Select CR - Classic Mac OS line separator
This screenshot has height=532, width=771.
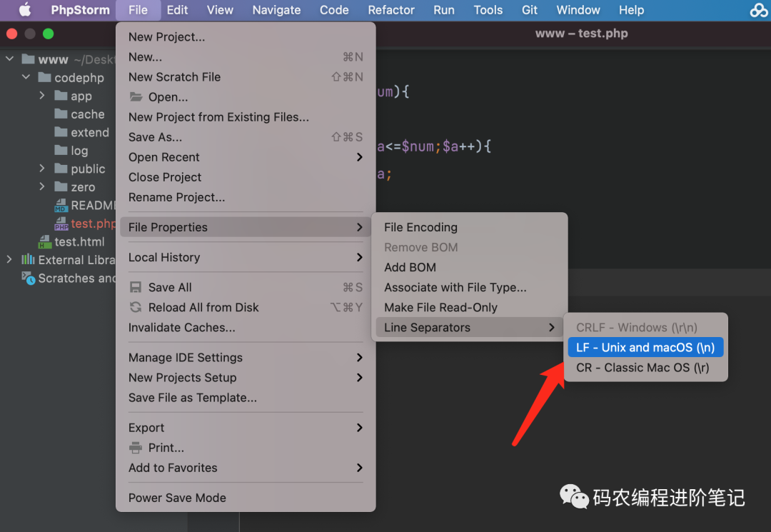click(645, 367)
